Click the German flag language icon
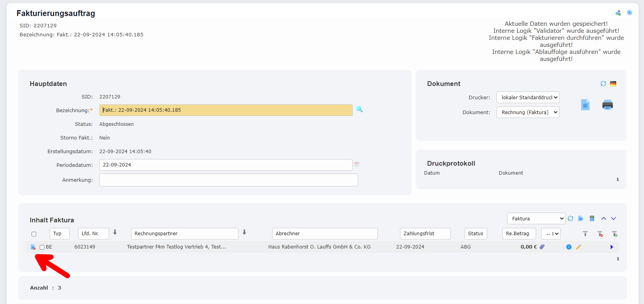Screen dimensions: 644x304 [613, 84]
